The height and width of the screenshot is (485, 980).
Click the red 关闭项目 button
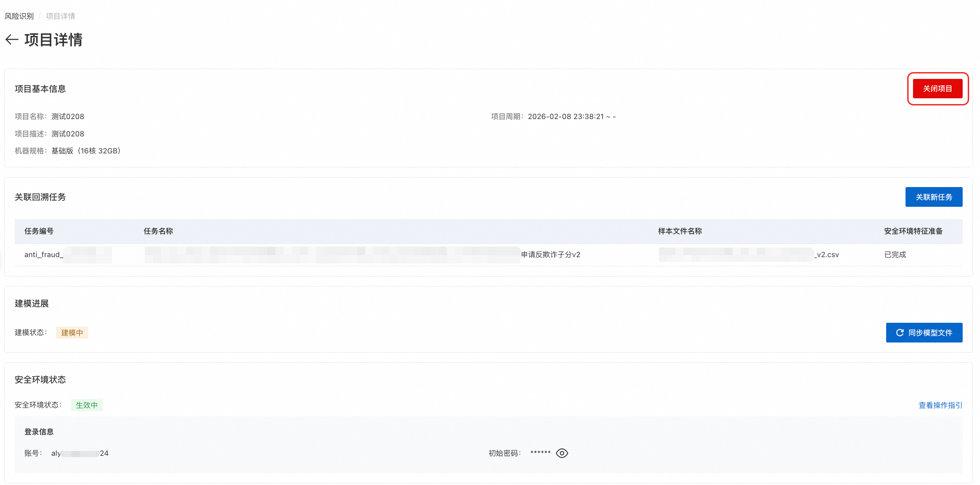tap(937, 89)
